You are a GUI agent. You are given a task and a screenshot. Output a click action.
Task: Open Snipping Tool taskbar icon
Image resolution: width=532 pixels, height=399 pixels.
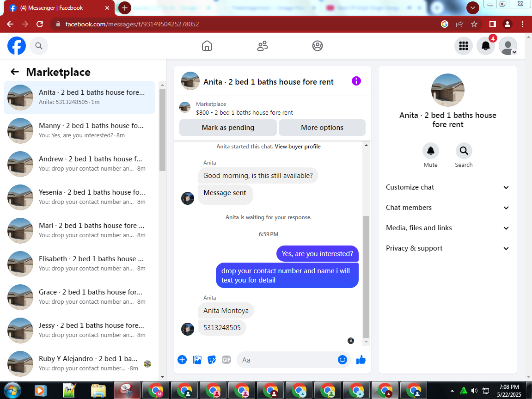point(127,391)
